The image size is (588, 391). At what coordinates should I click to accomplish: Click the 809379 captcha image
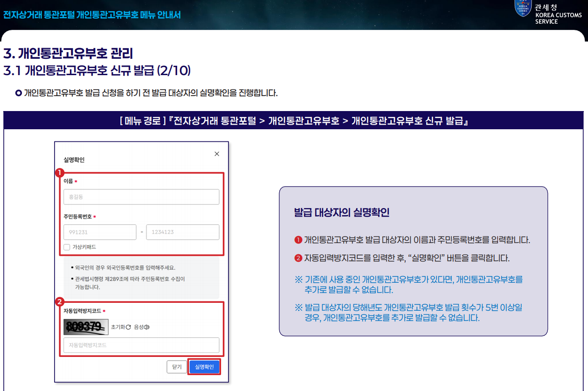86,327
